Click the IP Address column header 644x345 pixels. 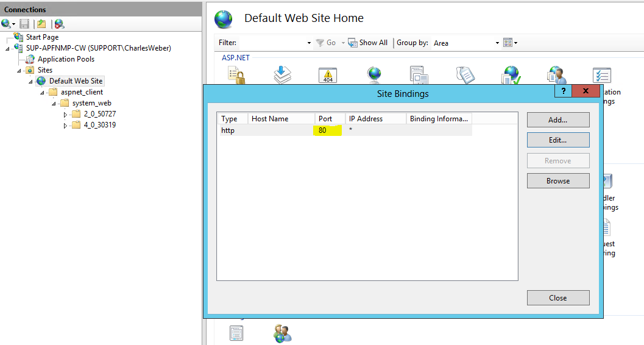(x=376, y=119)
